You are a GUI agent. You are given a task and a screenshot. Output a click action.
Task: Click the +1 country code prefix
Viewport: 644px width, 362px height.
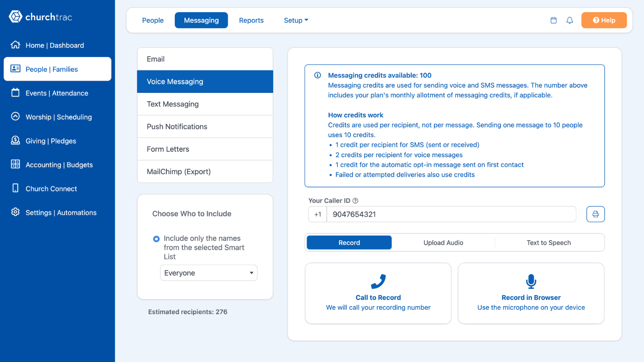(318, 214)
